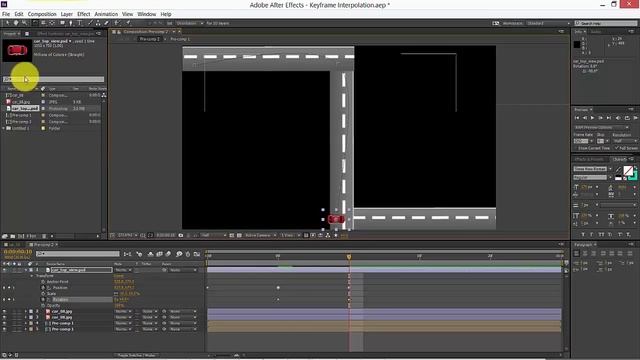Expand timeline layer 2 properties
The height and width of the screenshot is (360, 640).
coord(26,311)
